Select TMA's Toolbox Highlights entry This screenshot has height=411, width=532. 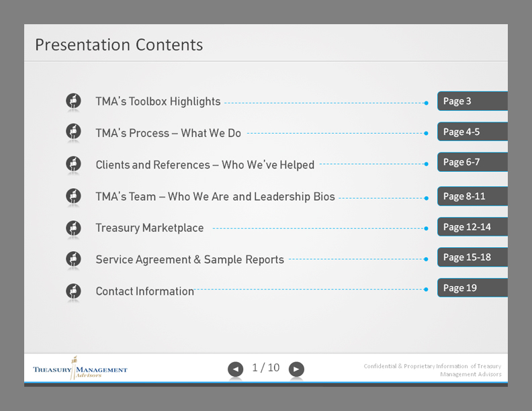158,101
